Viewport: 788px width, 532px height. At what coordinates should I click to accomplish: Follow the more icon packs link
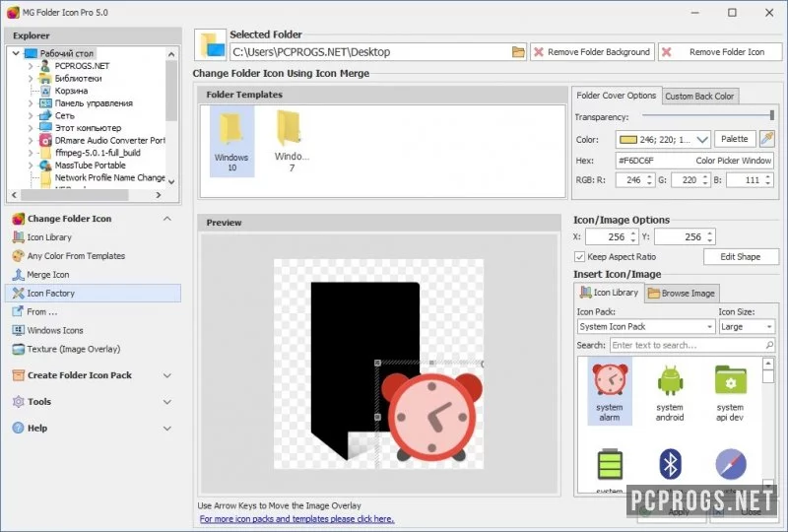coord(297,519)
